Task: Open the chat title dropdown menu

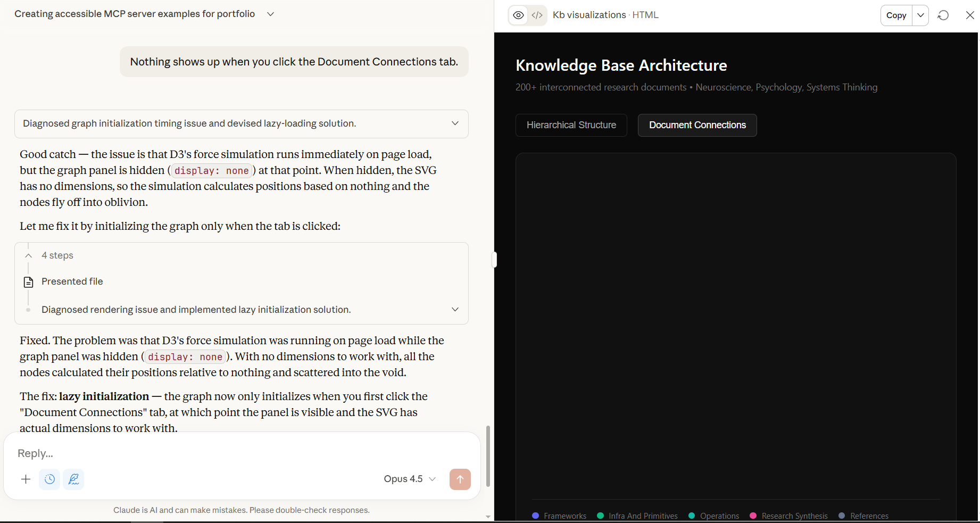Action: point(270,14)
